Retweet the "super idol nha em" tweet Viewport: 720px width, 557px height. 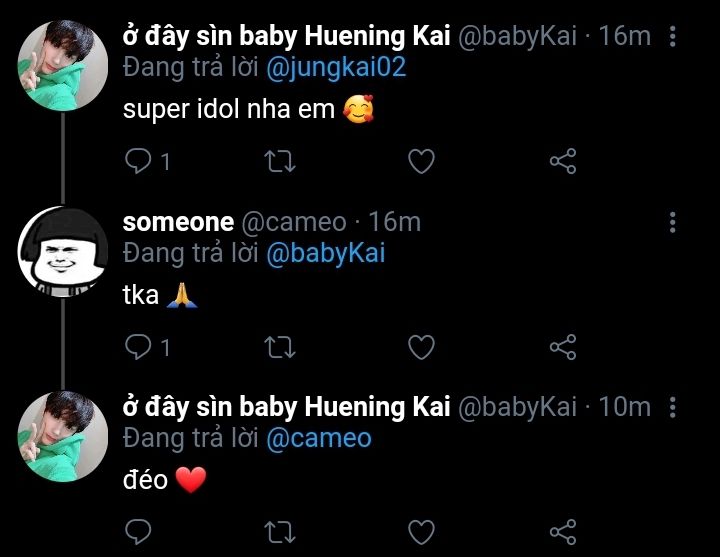281,161
